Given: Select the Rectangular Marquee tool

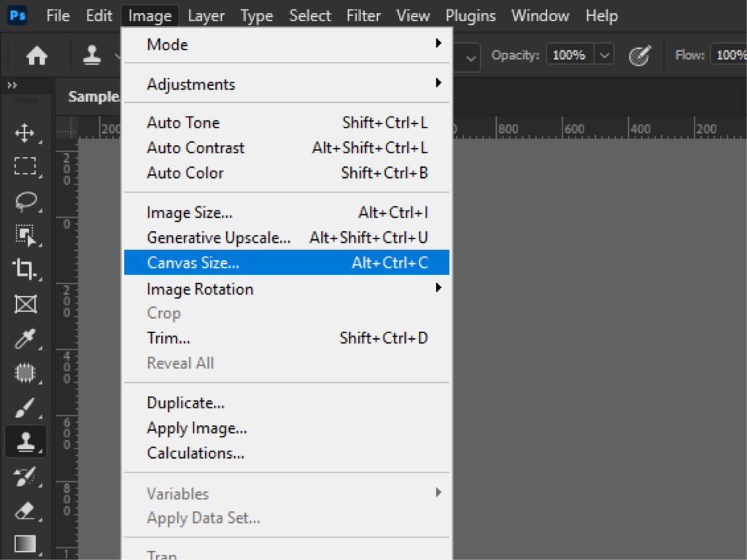Looking at the screenshot, I should (24, 167).
